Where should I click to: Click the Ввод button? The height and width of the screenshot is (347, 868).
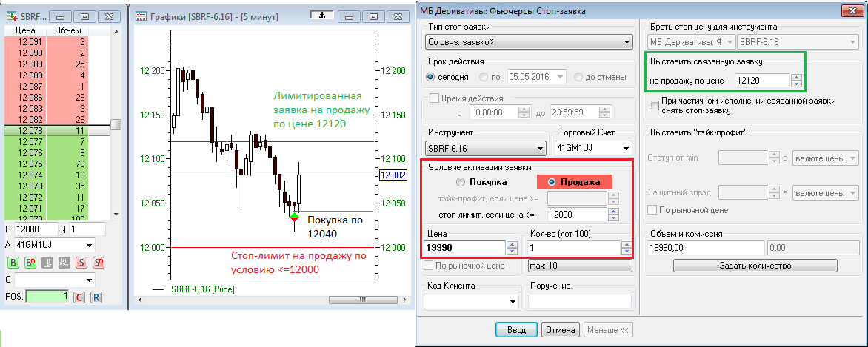click(x=515, y=329)
